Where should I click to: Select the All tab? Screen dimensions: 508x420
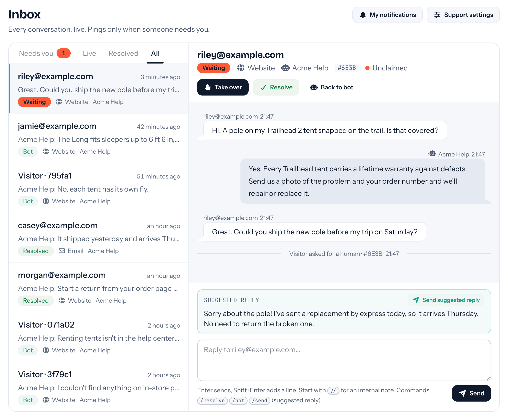155,53
